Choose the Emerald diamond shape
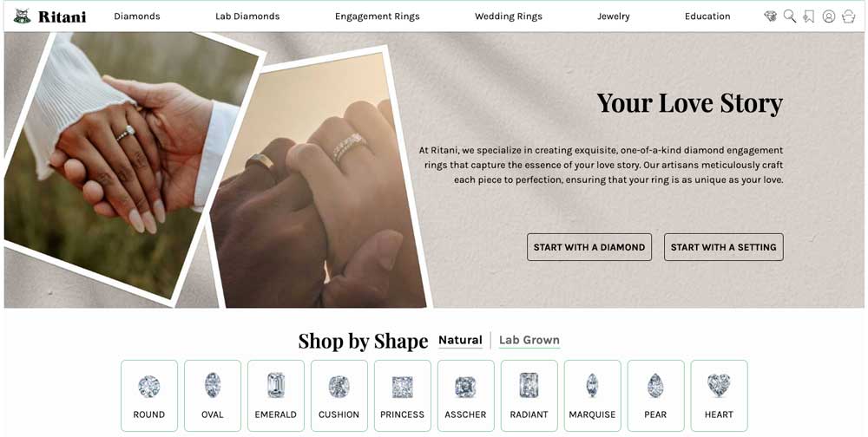 (x=276, y=395)
